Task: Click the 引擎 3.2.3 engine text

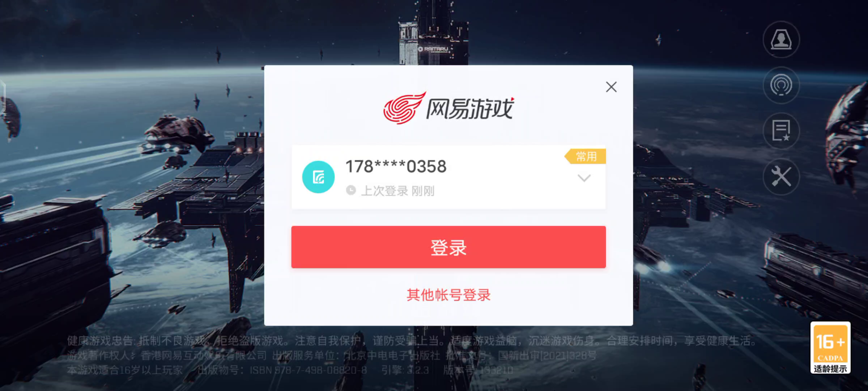Action: [x=405, y=370]
